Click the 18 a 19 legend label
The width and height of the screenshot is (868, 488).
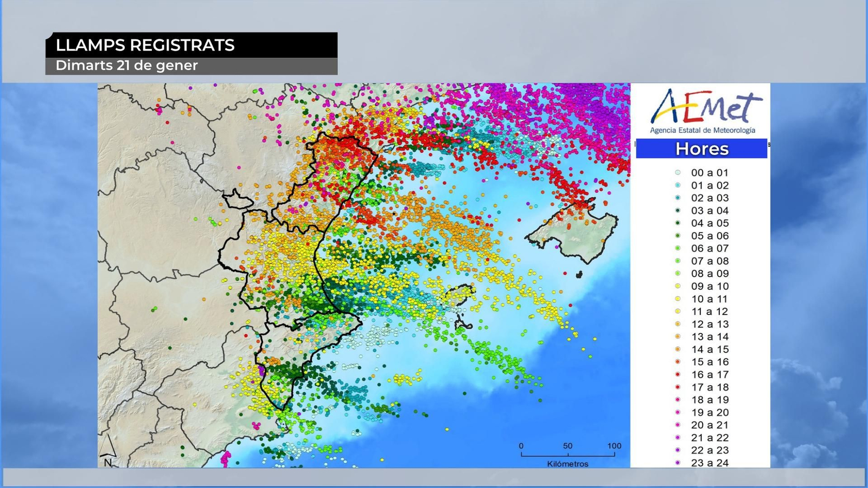pos(710,400)
